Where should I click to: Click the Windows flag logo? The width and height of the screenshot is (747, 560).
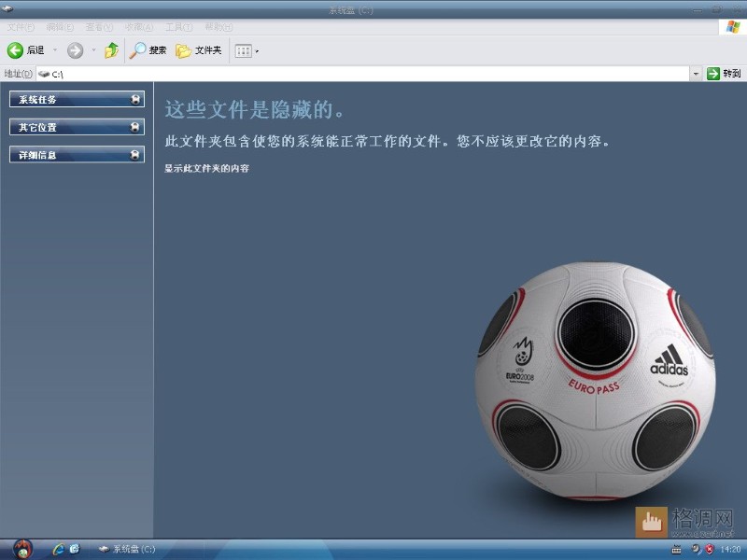tap(733, 27)
